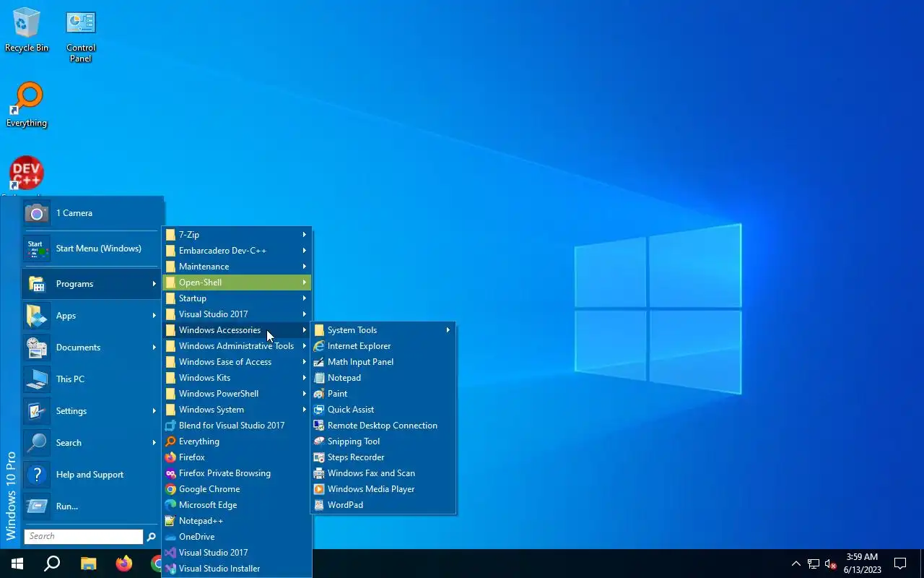Expand the Visual Studio 2017 folder arrow
This screenshot has height=578, width=924.
click(305, 314)
